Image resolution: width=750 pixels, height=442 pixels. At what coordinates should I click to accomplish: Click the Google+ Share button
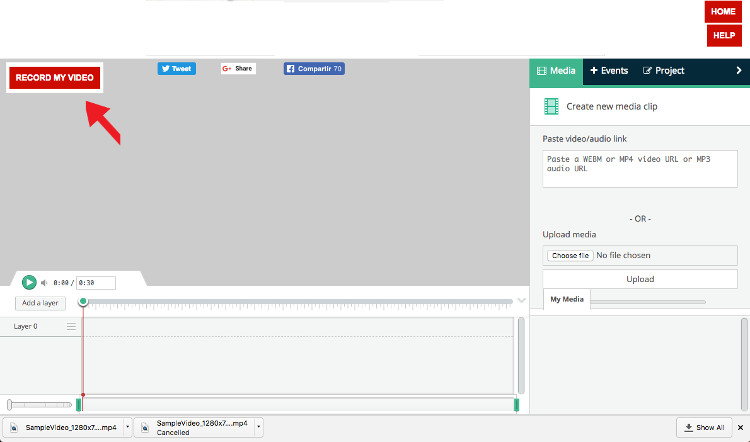click(238, 69)
